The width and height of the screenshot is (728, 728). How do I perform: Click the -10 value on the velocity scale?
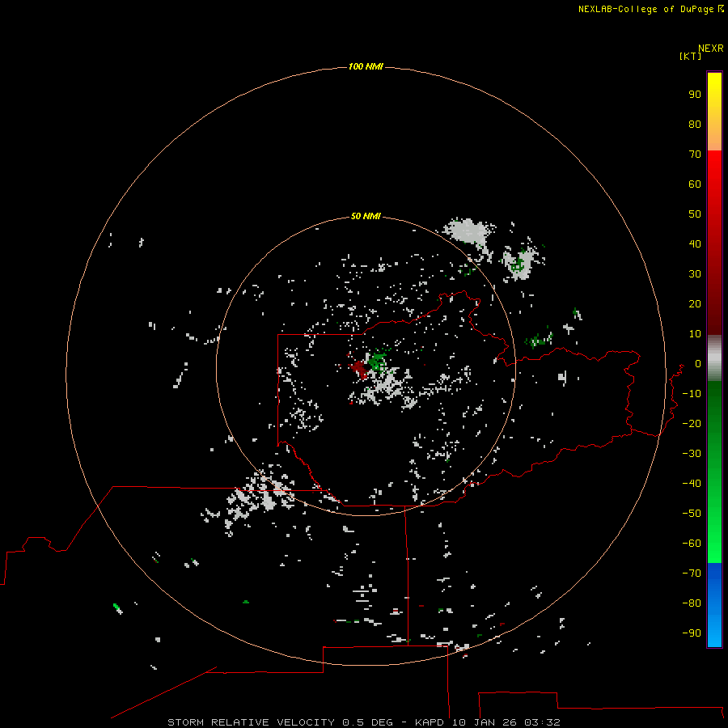click(692, 394)
